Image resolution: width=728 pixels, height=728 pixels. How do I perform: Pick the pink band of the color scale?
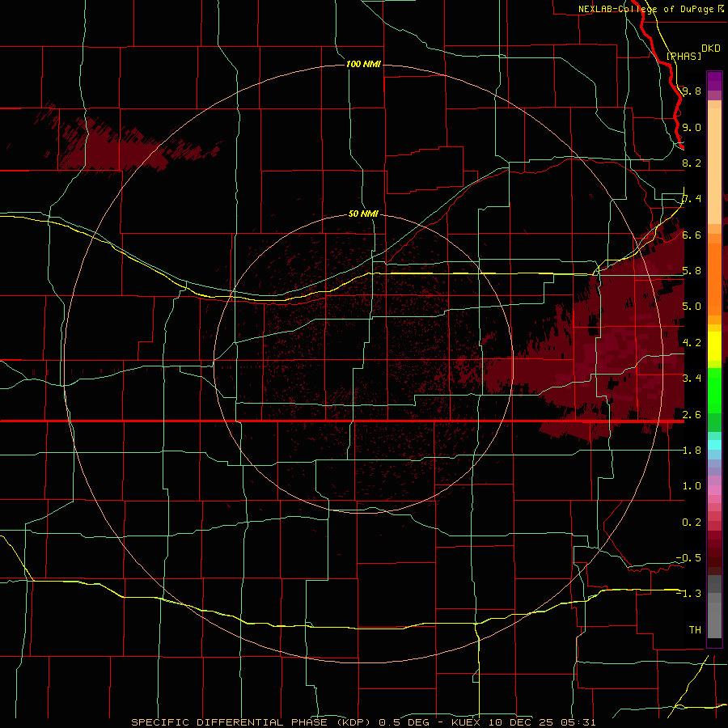coord(714,490)
